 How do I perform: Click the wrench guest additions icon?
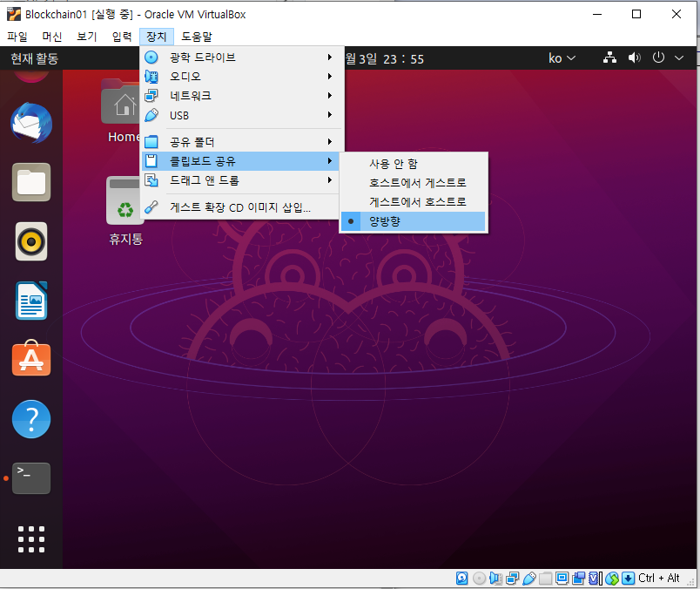[151, 207]
